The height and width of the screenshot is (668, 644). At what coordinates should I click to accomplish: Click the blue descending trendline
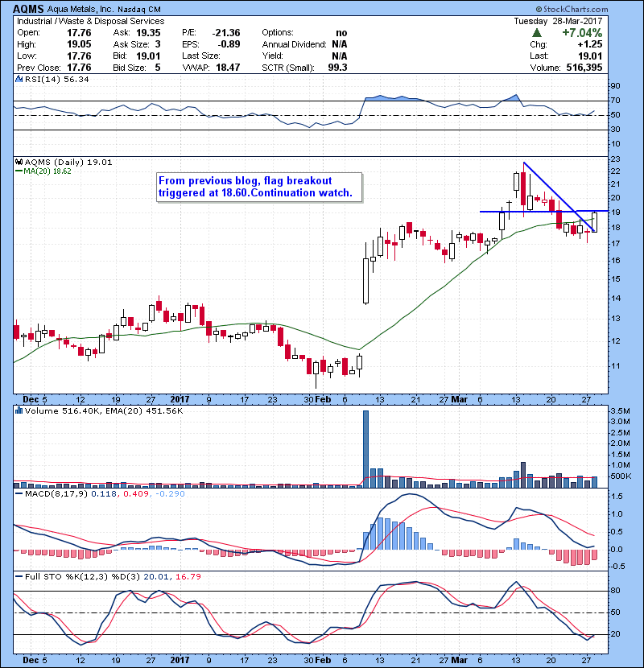tap(559, 197)
